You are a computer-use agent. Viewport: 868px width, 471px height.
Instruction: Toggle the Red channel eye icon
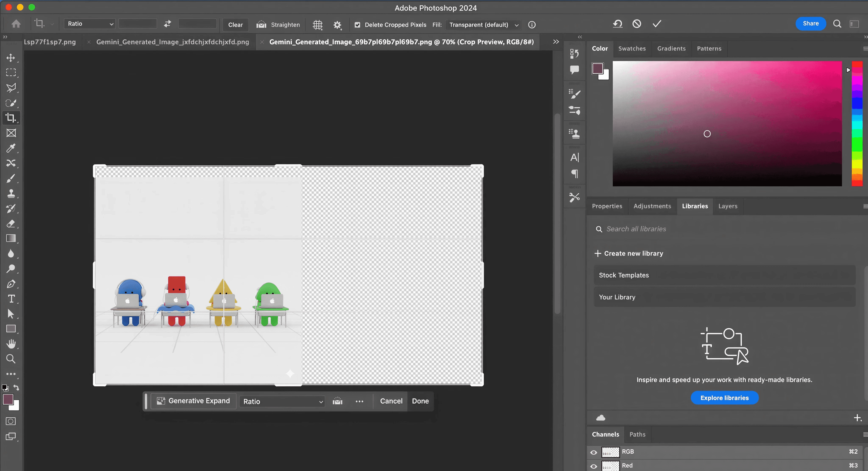point(594,466)
